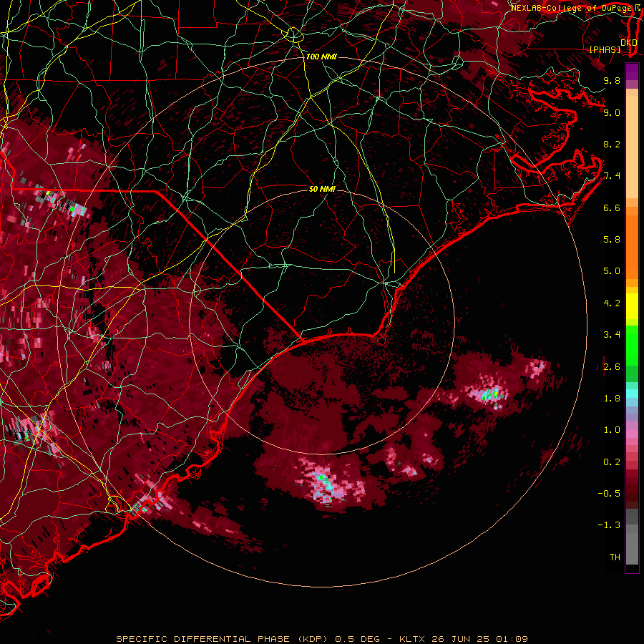Pick the pink segment of the color bar
The image size is (644, 644).
pos(632,434)
